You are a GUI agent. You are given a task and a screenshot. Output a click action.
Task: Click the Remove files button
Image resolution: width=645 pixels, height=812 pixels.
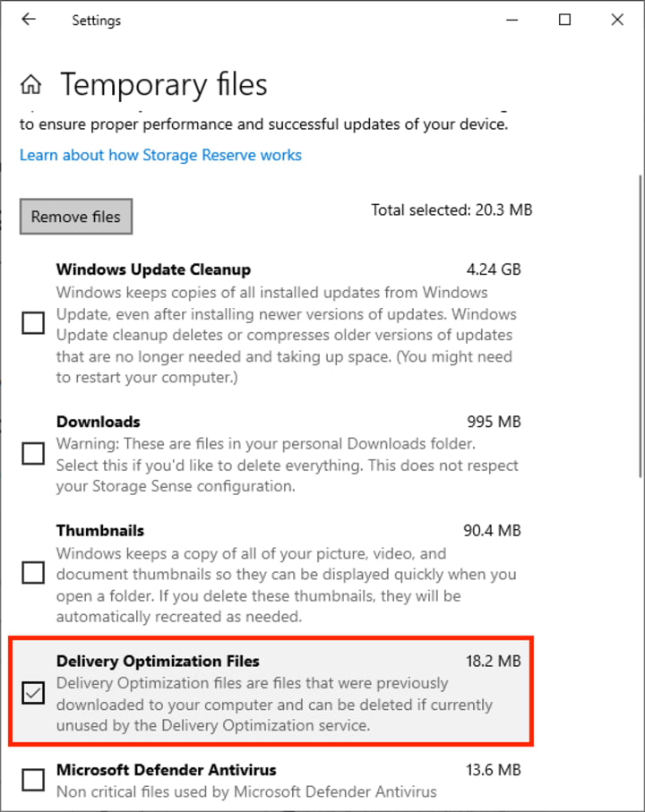75,217
